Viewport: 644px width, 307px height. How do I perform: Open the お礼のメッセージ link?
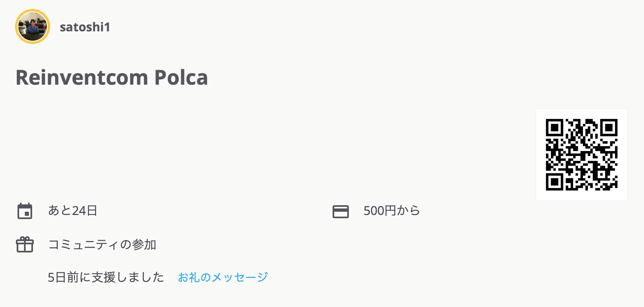coord(223,277)
